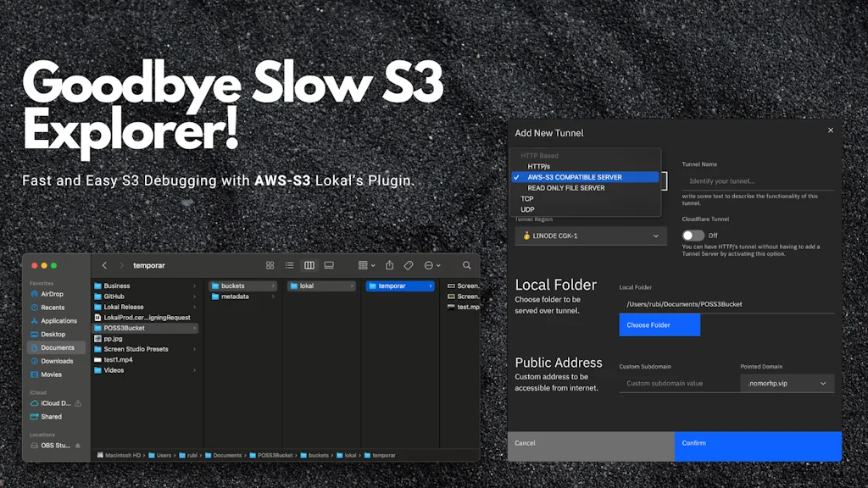
Task: Go back with Finder back arrow
Action: [x=104, y=265]
